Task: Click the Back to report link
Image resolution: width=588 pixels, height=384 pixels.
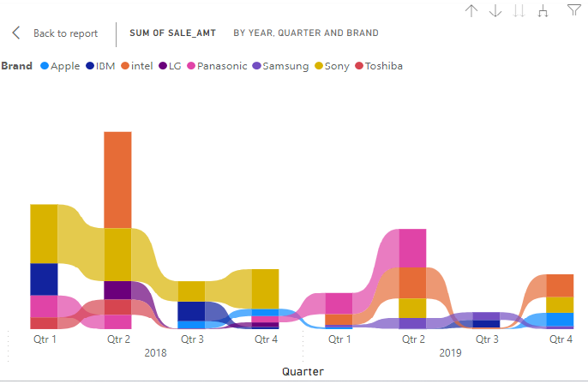Action: pyautogui.click(x=65, y=33)
